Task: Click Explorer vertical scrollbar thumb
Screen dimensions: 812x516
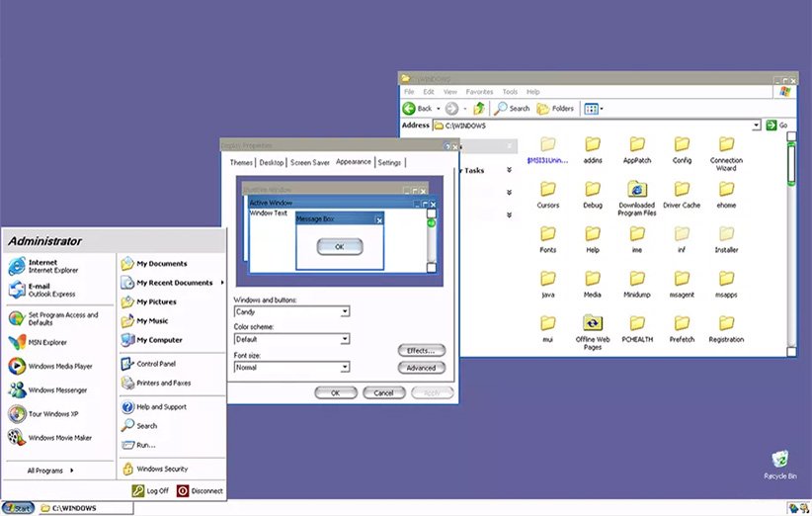Action: (791, 164)
